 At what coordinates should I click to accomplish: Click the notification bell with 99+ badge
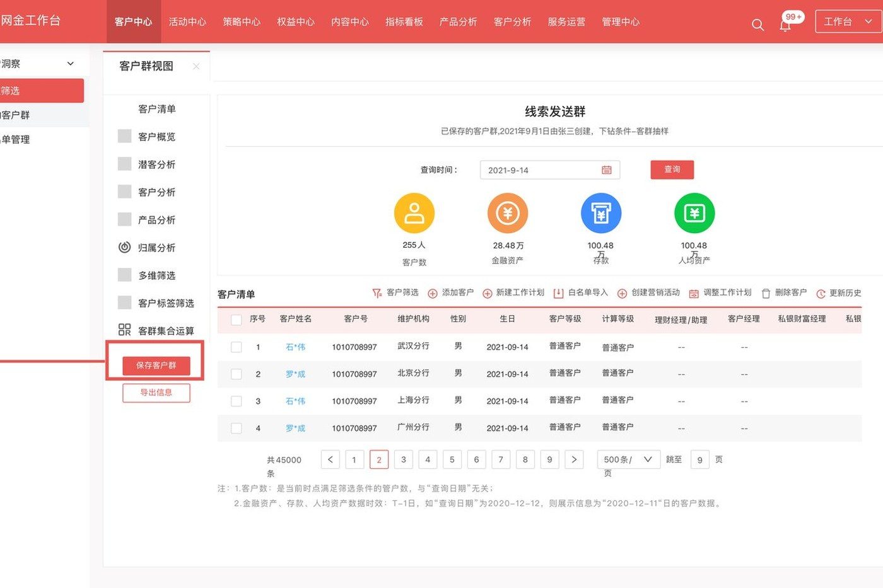pos(785,25)
